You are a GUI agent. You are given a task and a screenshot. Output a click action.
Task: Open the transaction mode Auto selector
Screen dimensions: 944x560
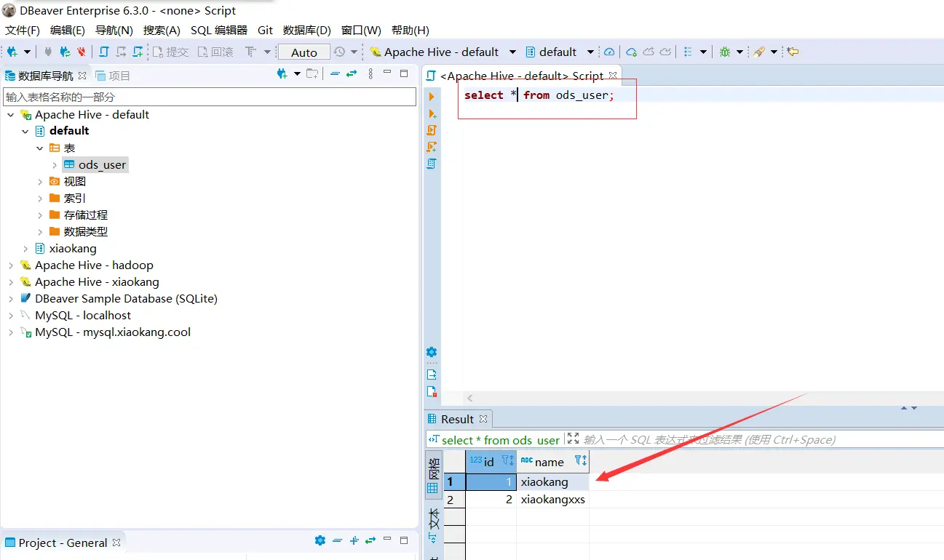[304, 52]
